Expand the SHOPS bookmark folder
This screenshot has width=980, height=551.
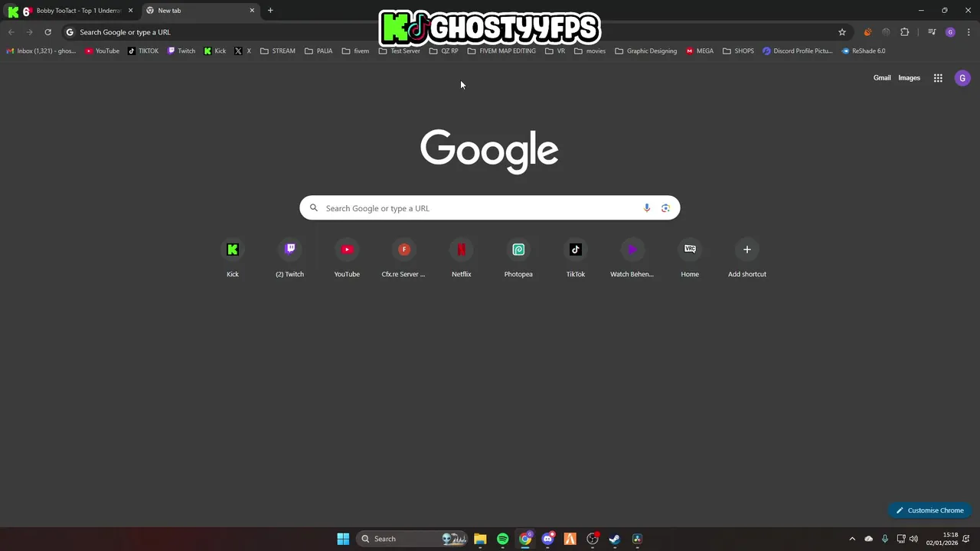(739, 51)
